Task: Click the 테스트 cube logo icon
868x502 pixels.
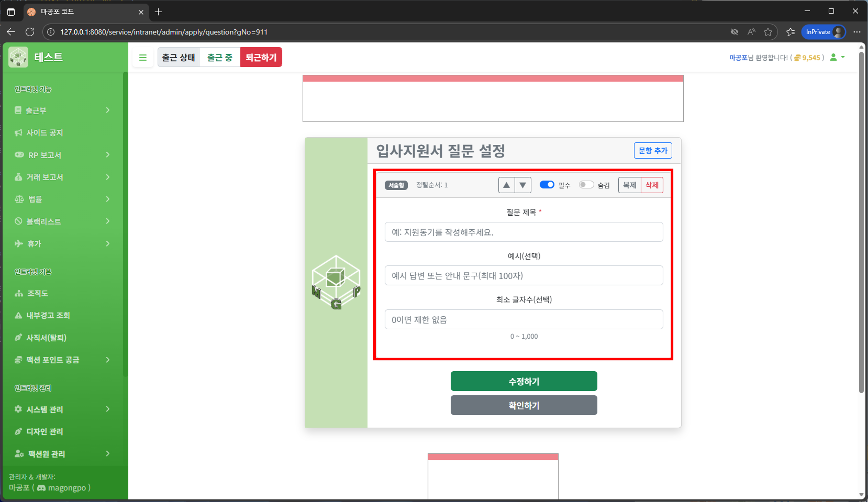Action: (18, 57)
